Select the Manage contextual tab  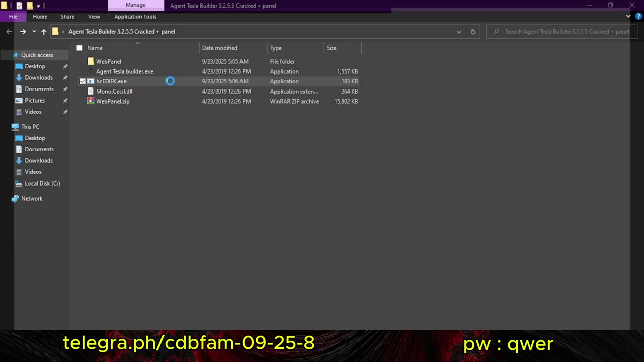point(135,5)
